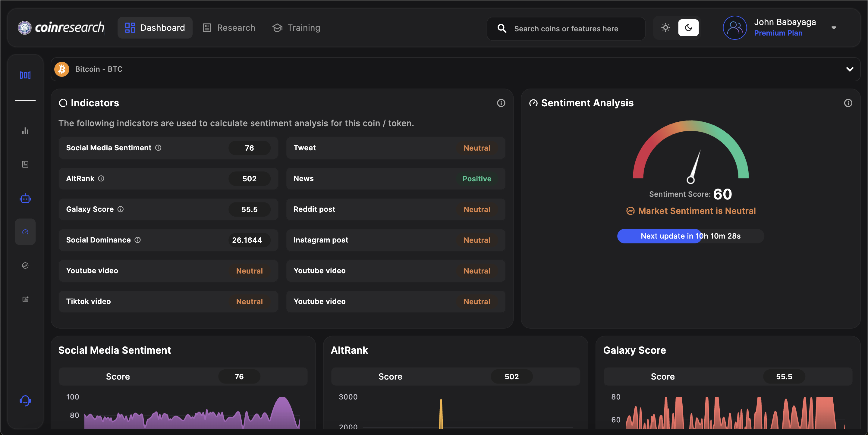This screenshot has height=435, width=868.
Task: Click the search magnifier icon
Action: [x=502, y=29]
